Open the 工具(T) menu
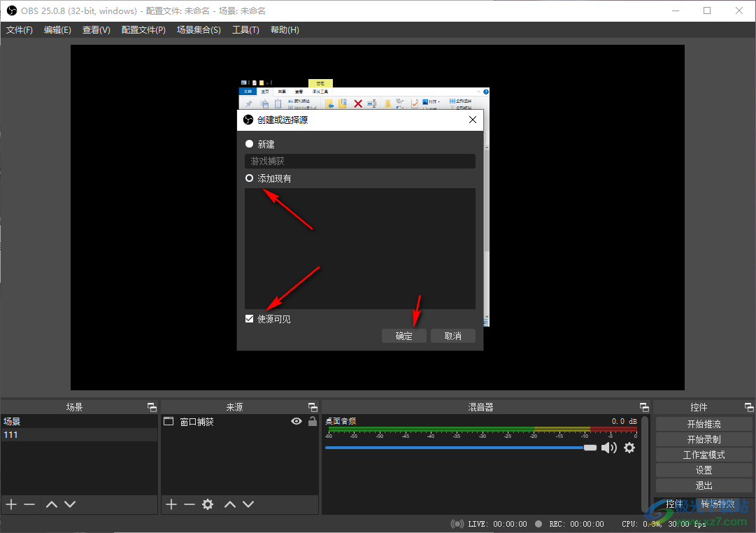The height and width of the screenshot is (533, 756). point(246,30)
